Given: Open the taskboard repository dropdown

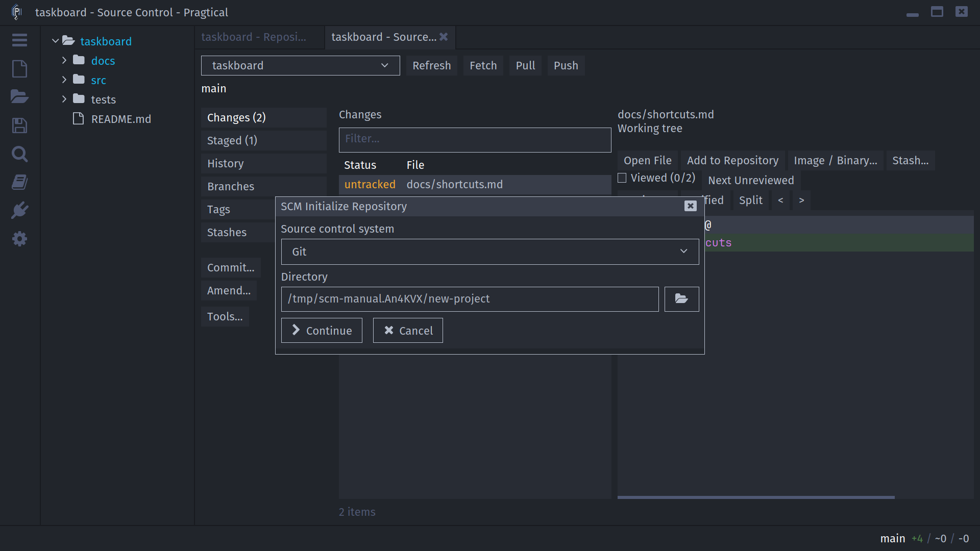Looking at the screenshot, I should [x=300, y=65].
